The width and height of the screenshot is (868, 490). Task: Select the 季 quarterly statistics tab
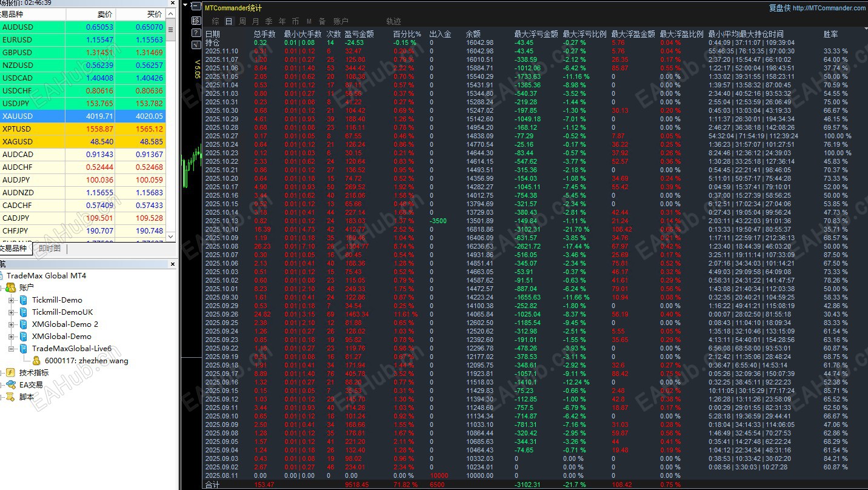click(269, 21)
